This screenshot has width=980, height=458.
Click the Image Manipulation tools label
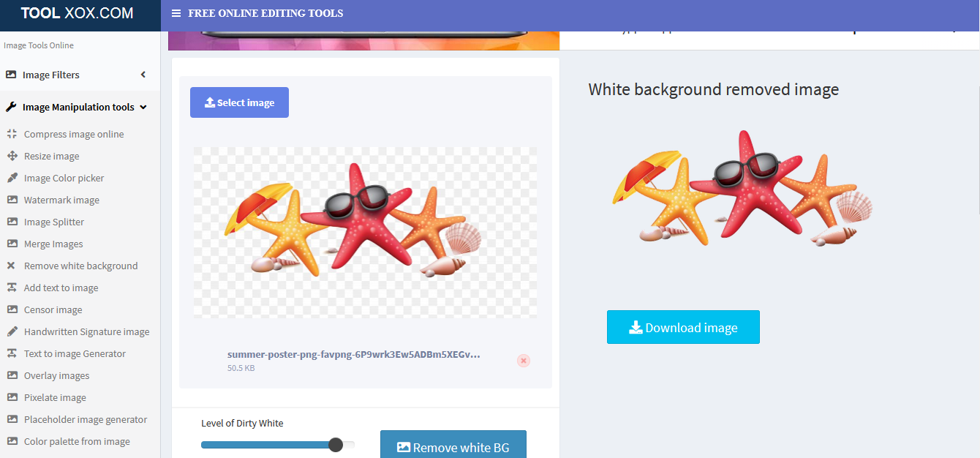click(78, 107)
